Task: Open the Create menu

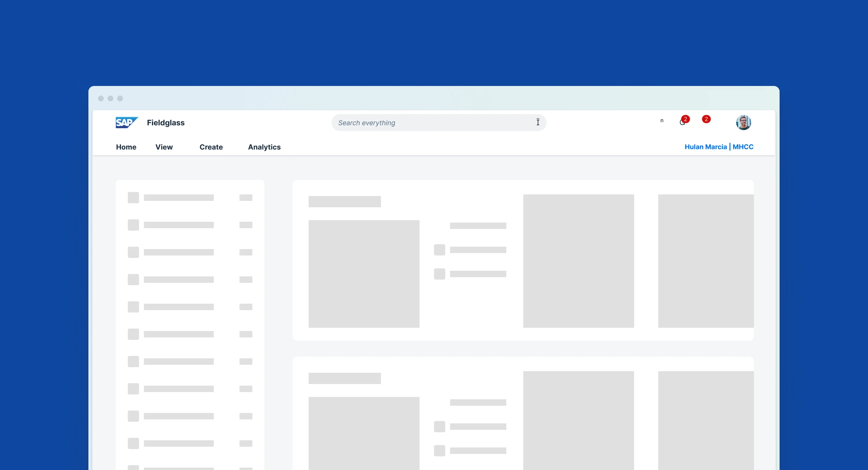Action: click(211, 147)
